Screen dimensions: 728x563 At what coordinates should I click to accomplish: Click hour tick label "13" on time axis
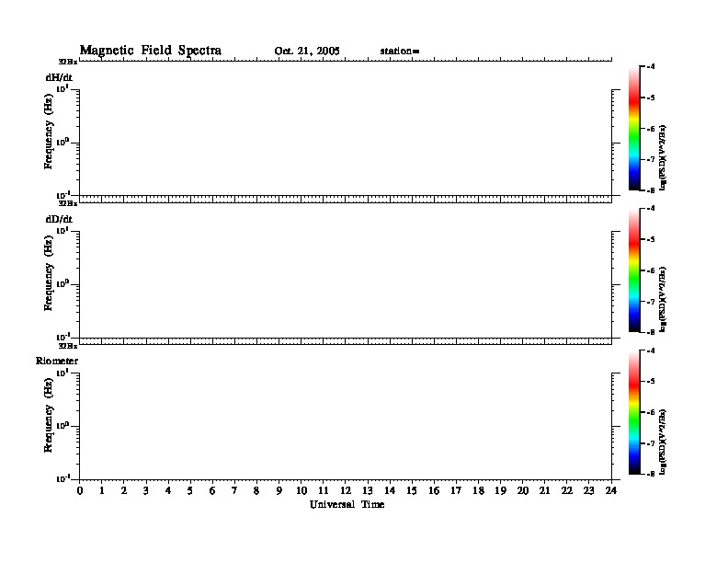click(x=368, y=490)
